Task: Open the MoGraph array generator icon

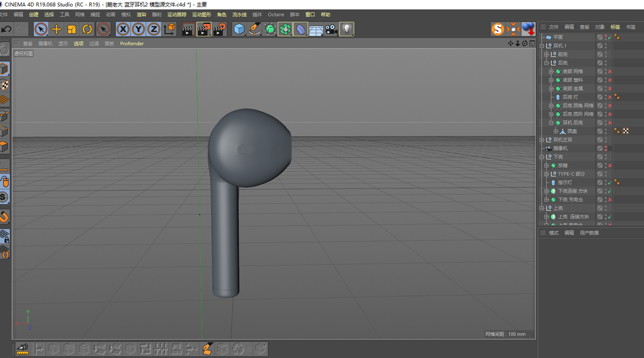Action: point(285,29)
